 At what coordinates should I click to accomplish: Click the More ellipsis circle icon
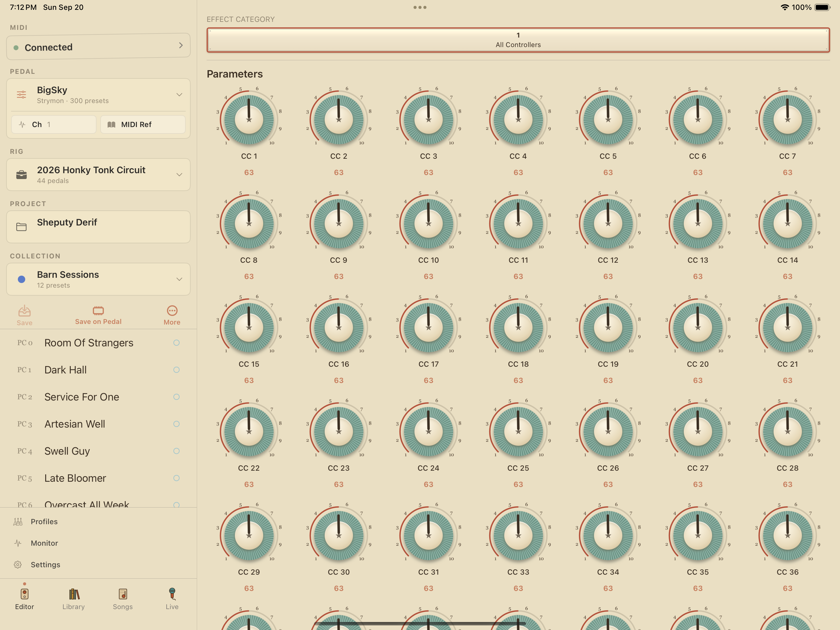[x=172, y=310]
